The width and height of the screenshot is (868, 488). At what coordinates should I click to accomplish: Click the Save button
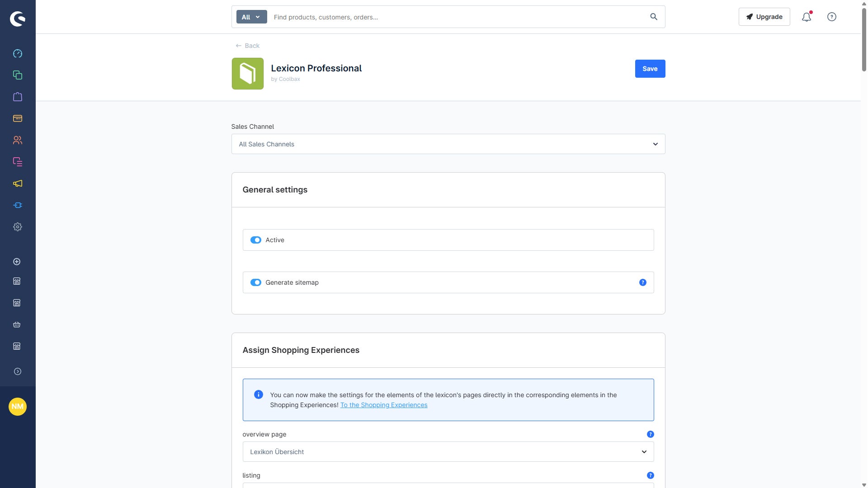click(650, 69)
